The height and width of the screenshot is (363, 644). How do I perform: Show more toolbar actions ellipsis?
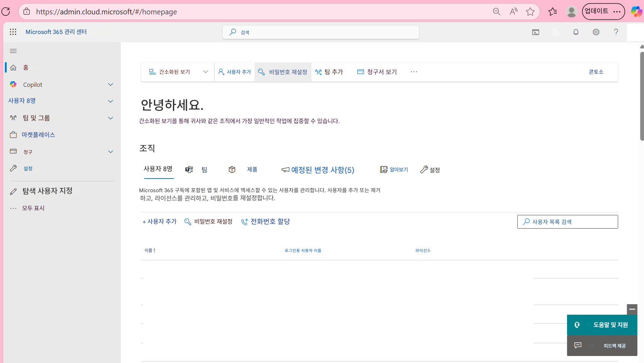tap(414, 72)
